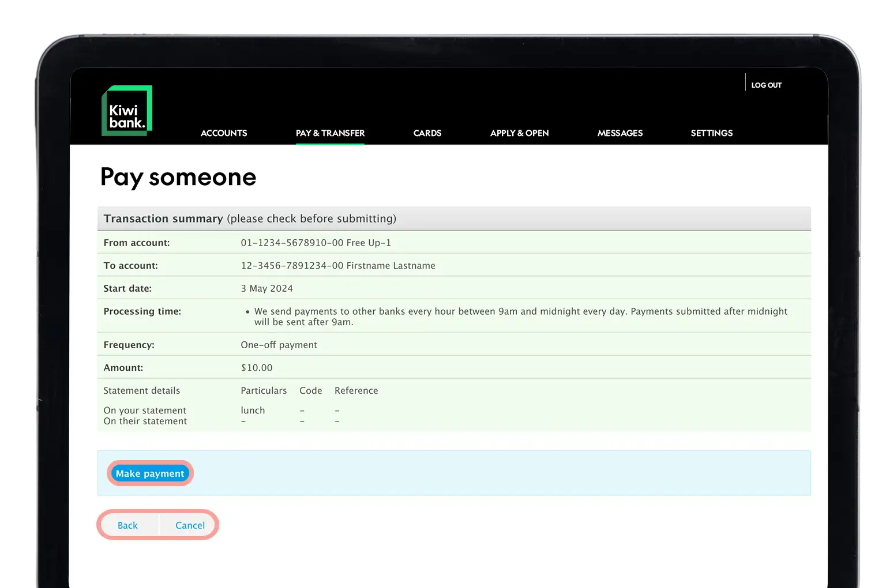The width and height of the screenshot is (886, 588).
Task: Open the Pay & Transfer menu
Action: (330, 133)
